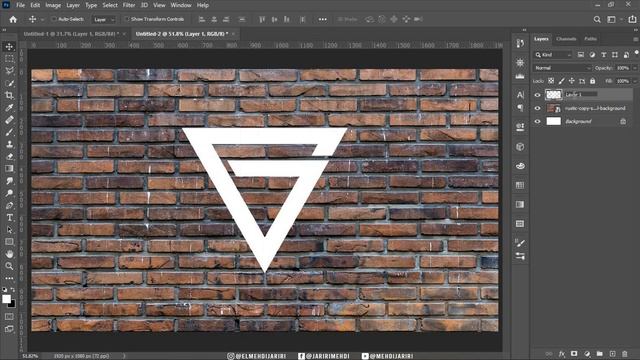Toggle lock position icon
The width and height of the screenshot is (640, 360).
[571, 81]
